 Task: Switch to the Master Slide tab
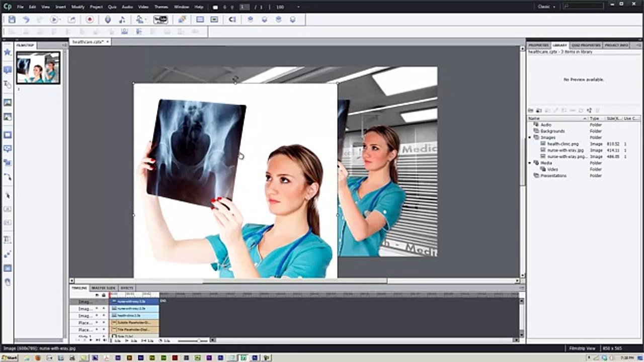[x=104, y=288]
